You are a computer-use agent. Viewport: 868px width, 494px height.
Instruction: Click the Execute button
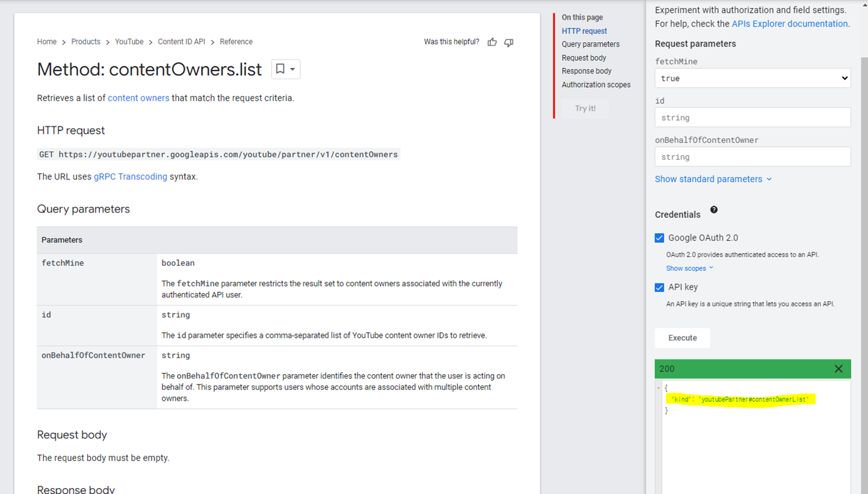pos(683,338)
